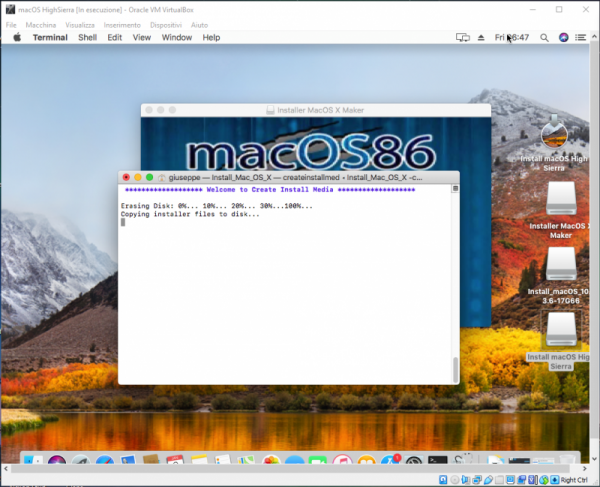Close the Terminal window with red button
This screenshot has width=600, height=487.
pyautogui.click(x=126, y=177)
